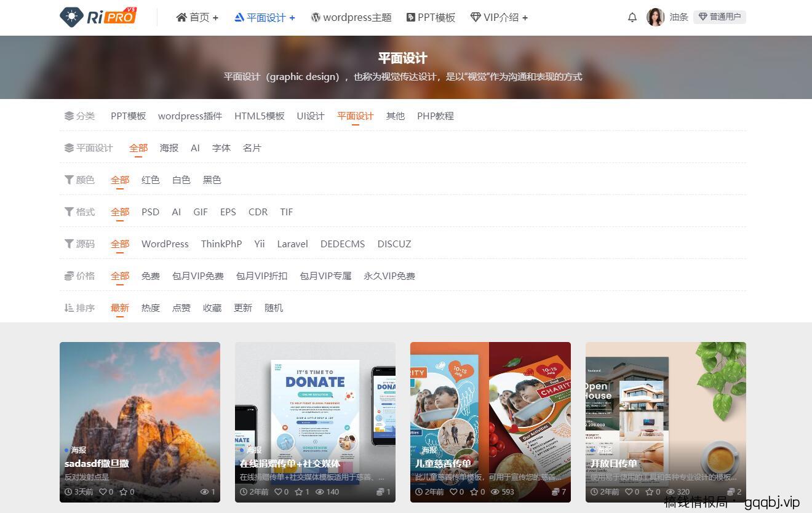
Task: Switch to the 海报 subcategory tab
Action: click(x=169, y=148)
